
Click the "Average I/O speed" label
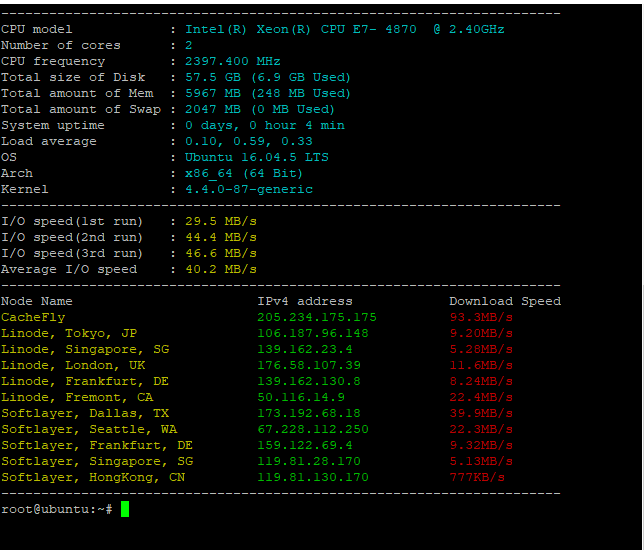point(69,269)
